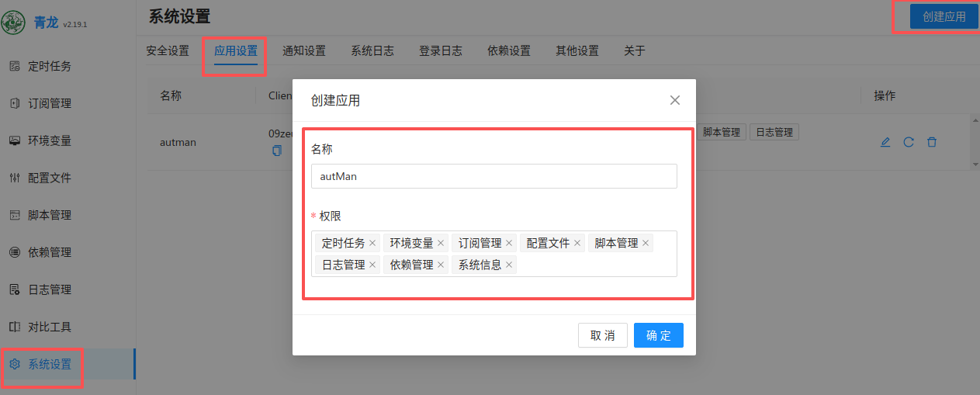Open 定时任务 in the sidebar

point(50,66)
